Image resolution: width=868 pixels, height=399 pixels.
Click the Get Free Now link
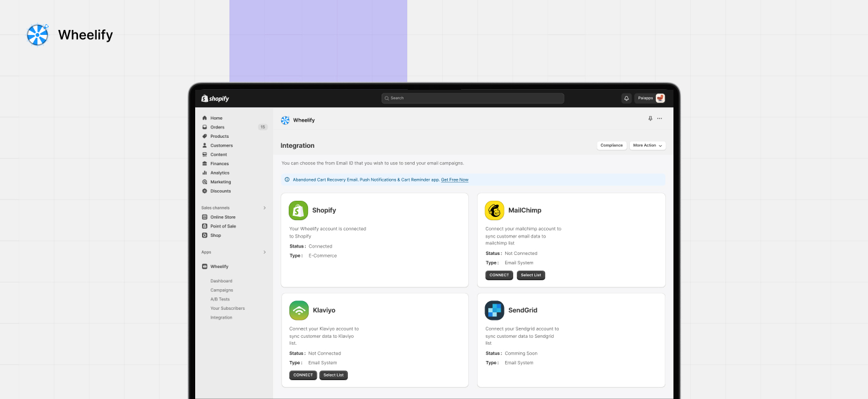pyautogui.click(x=455, y=180)
